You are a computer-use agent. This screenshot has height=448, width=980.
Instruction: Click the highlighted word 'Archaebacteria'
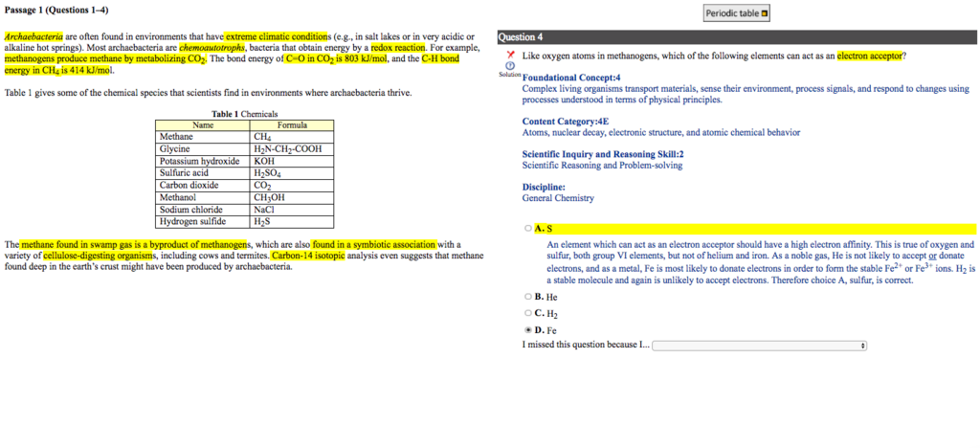tap(33, 36)
